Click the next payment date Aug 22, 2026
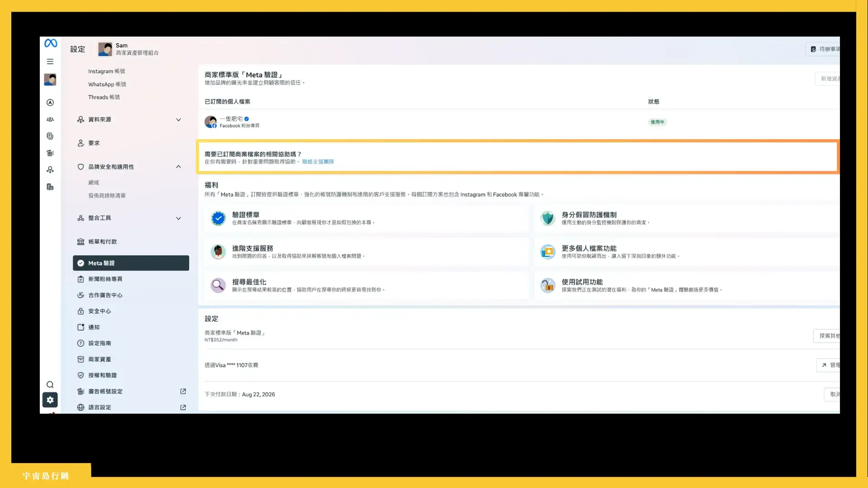The height and width of the screenshot is (488, 868). [x=259, y=394]
